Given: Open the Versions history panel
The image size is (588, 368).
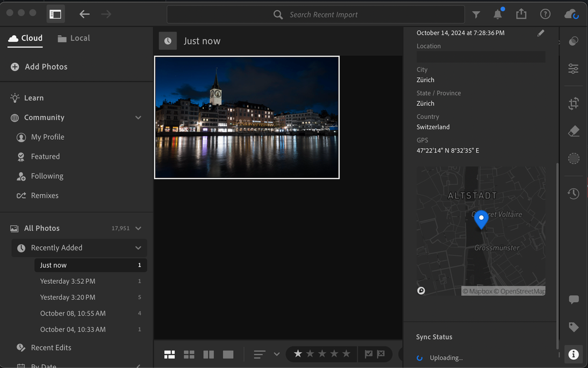Looking at the screenshot, I should coord(573,193).
